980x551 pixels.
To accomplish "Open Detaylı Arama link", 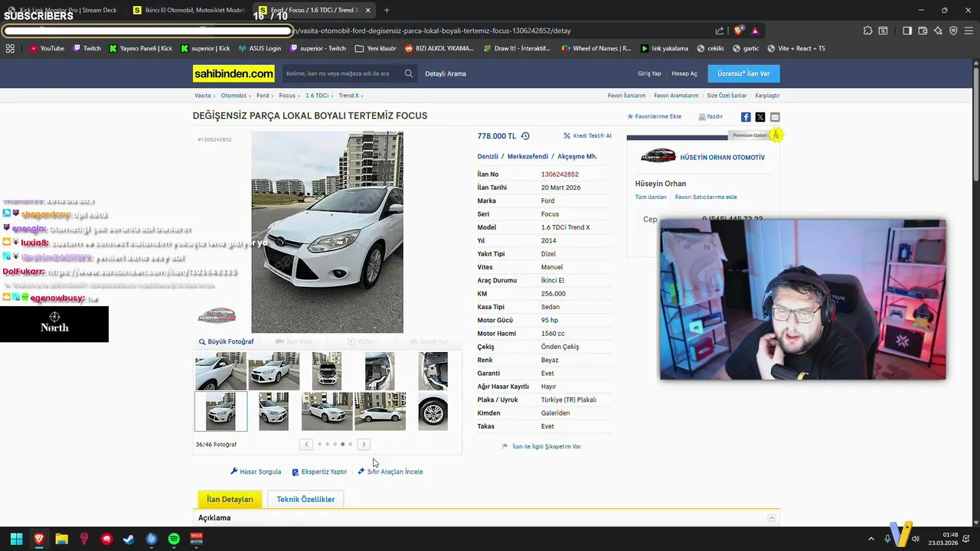I will [x=446, y=73].
